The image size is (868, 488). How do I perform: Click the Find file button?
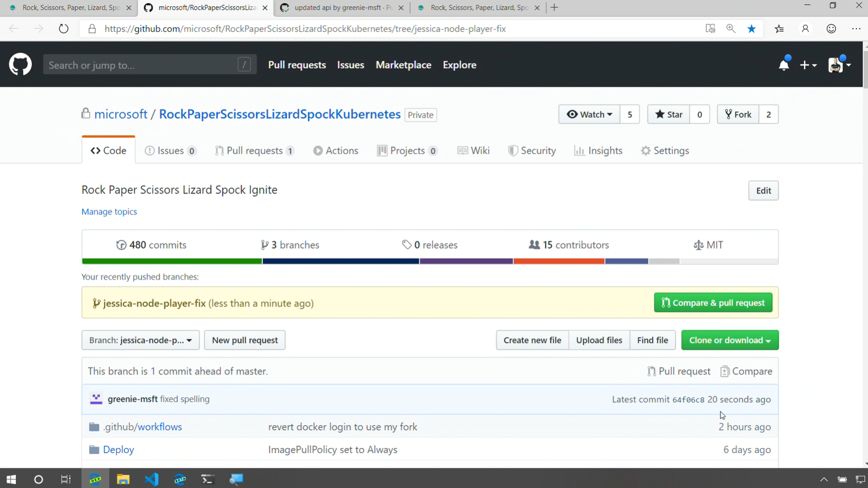[653, 340]
